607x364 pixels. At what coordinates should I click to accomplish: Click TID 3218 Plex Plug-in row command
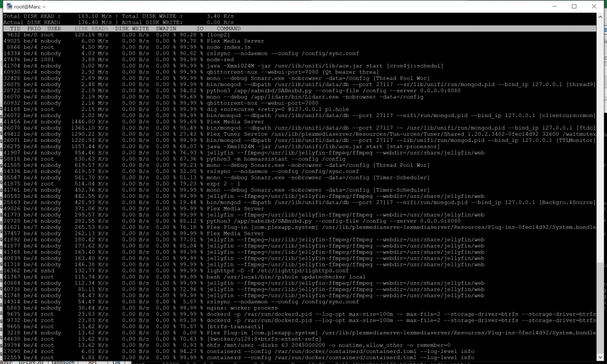click(x=401, y=332)
